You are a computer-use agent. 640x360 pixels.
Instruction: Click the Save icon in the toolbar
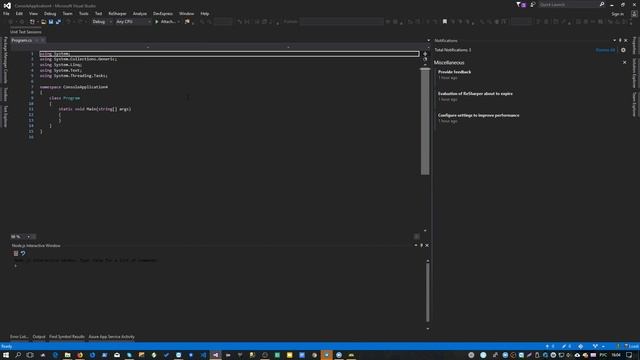pyautogui.click(x=51, y=22)
